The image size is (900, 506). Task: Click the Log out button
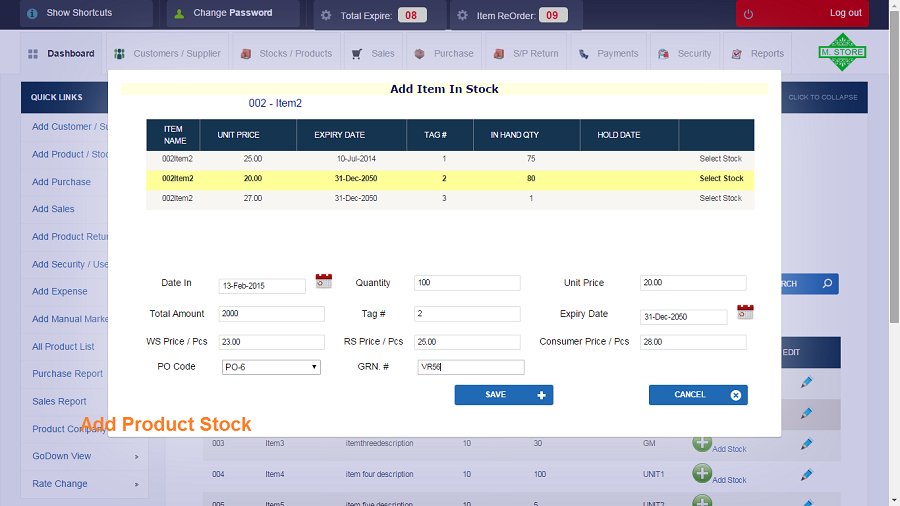pyautogui.click(x=802, y=13)
